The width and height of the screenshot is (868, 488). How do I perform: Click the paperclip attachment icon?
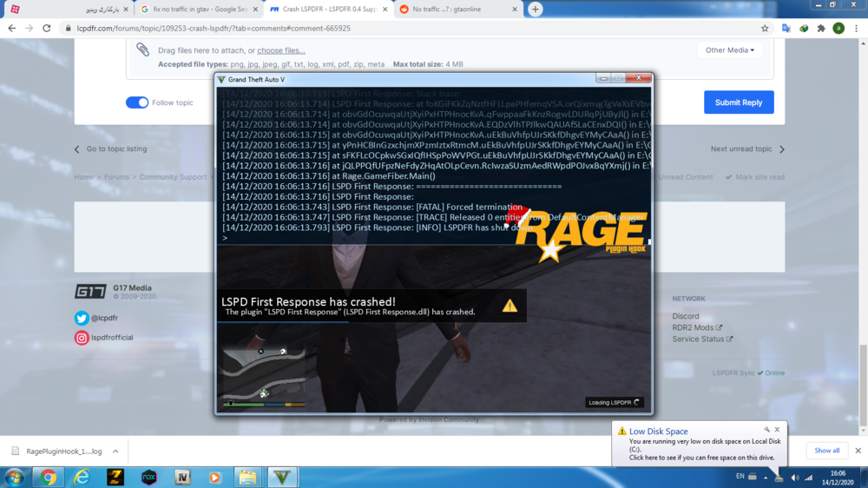click(x=143, y=49)
